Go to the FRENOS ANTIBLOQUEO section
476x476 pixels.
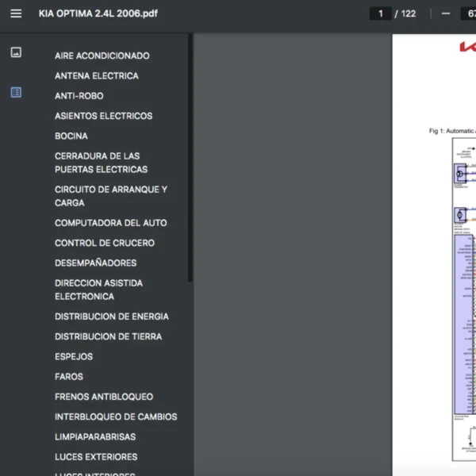pos(103,397)
